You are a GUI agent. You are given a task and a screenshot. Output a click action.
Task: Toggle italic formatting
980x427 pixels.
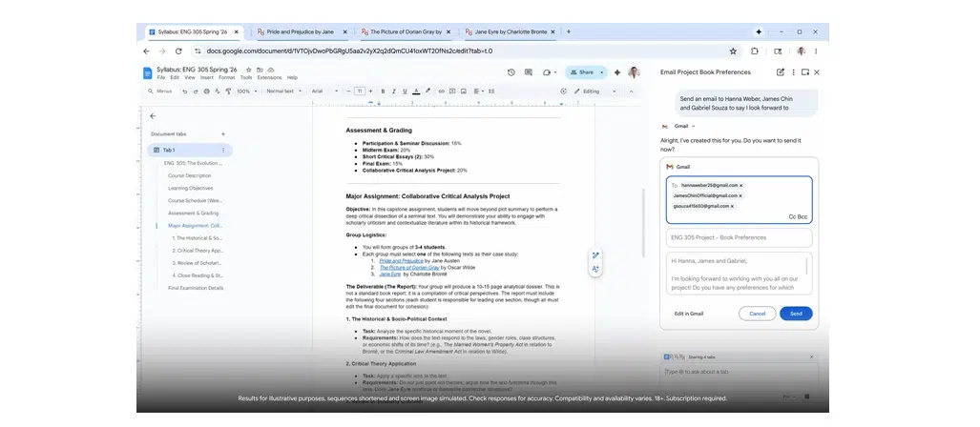394,91
